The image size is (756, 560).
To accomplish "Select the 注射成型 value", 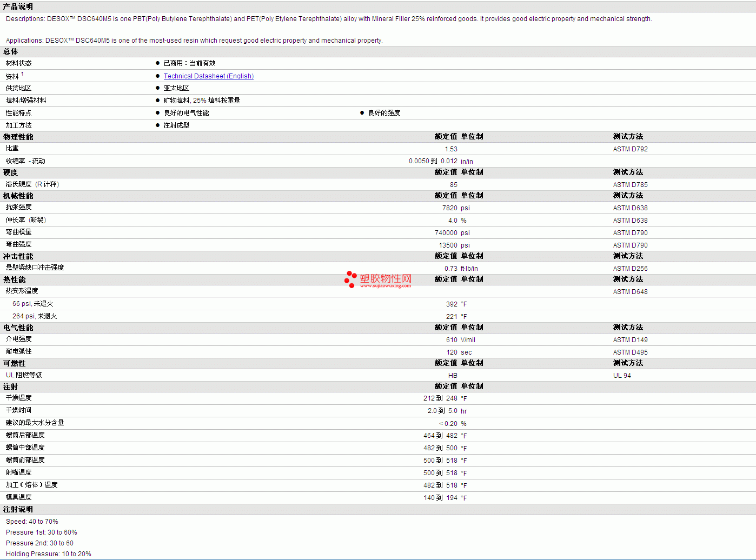I will coord(177,125).
